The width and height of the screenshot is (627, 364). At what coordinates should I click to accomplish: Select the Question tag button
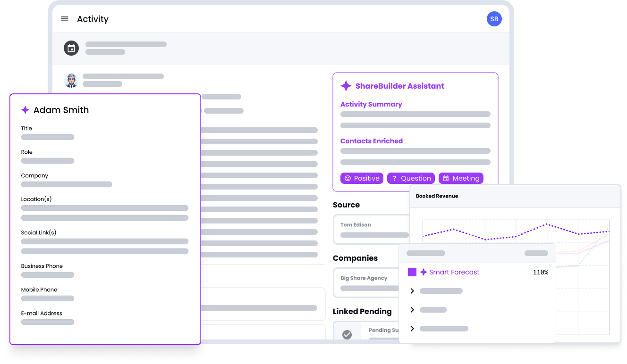[x=411, y=178]
